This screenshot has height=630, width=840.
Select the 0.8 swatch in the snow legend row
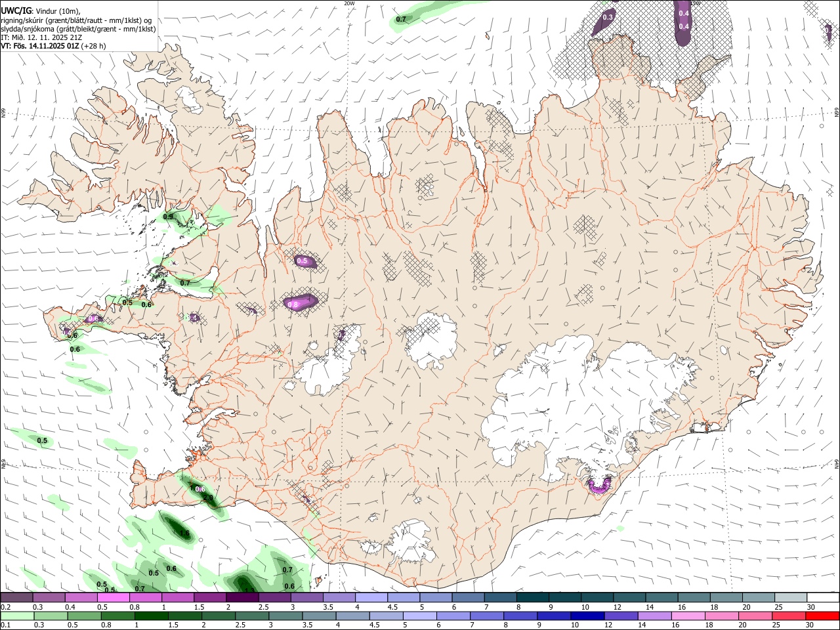[x=146, y=598]
